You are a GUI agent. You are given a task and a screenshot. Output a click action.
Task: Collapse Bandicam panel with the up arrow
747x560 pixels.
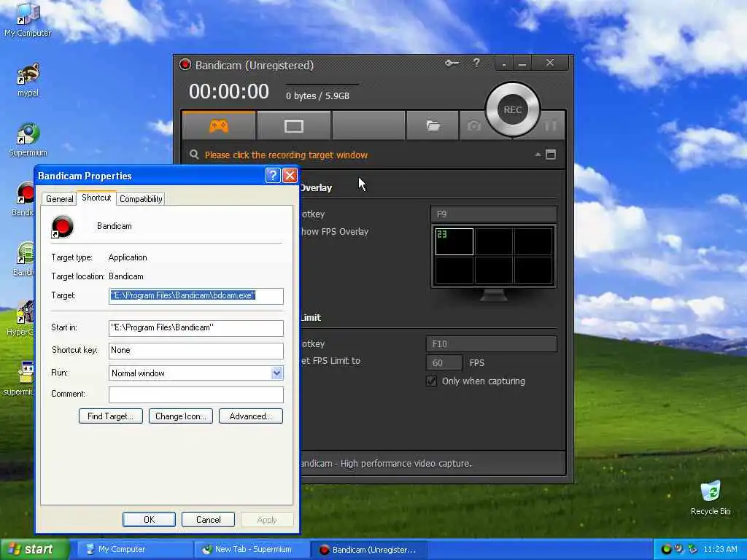[x=538, y=155]
